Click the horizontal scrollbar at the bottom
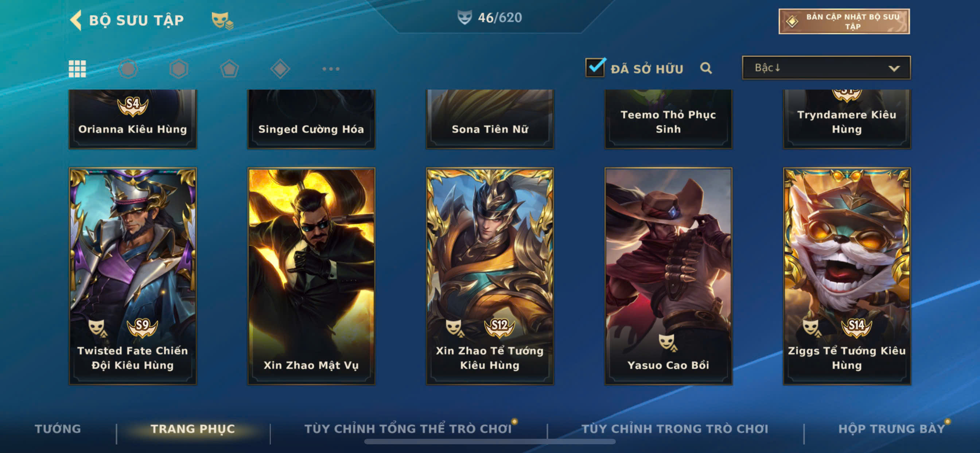Image resolution: width=980 pixels, height=453 pixels. coord(490,442)
